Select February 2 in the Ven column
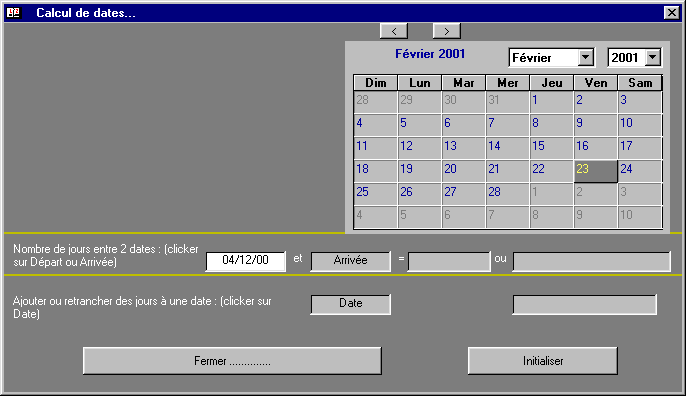Image resolution: width=686 pixels, height=396 pixels. (595, 102)
